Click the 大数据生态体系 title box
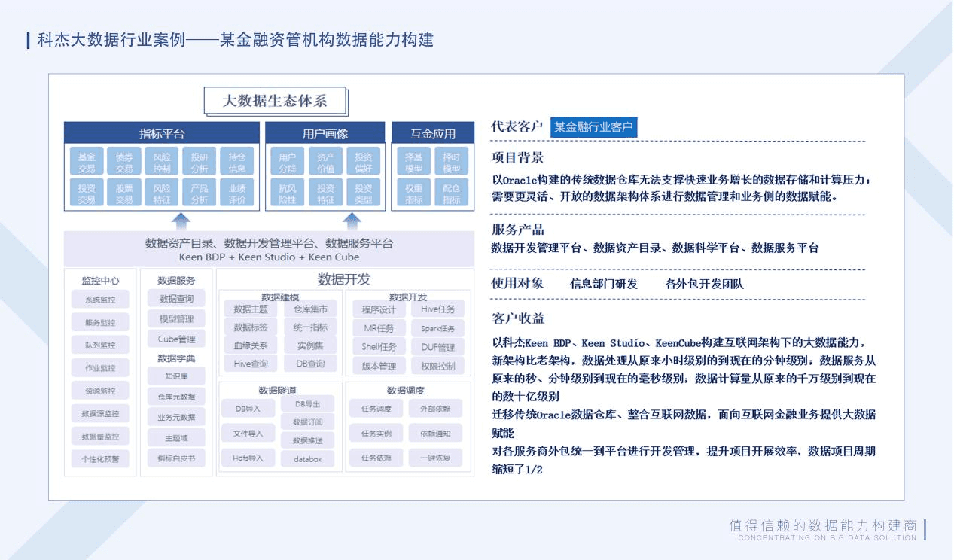954x560 pixels. [275, 101]
